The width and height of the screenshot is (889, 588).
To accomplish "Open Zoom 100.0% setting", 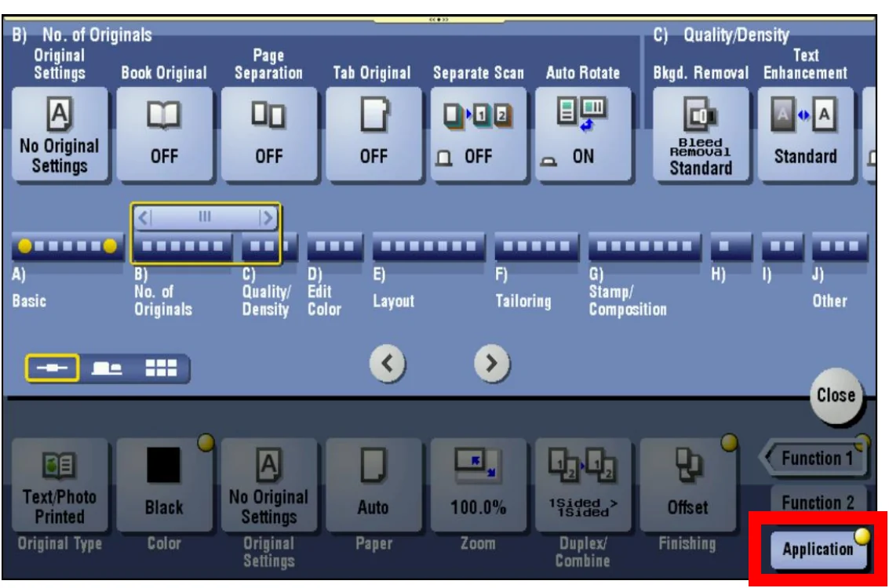I will click(479, 485).
